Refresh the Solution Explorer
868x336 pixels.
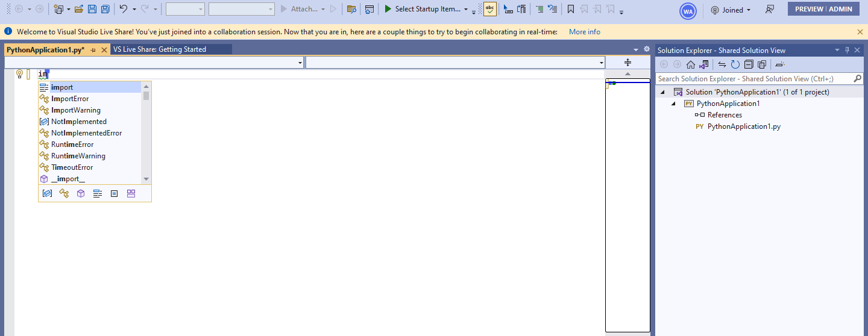coord(735,64)
